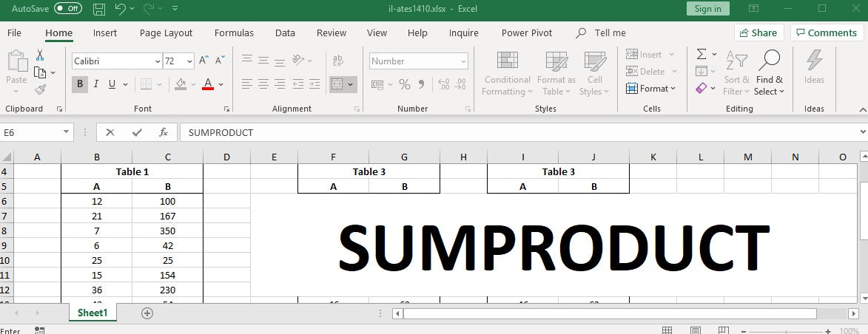Viewport: 868px width, 334px height.
Task: Click the Sign in button
Action: click(x=707, y=9)
